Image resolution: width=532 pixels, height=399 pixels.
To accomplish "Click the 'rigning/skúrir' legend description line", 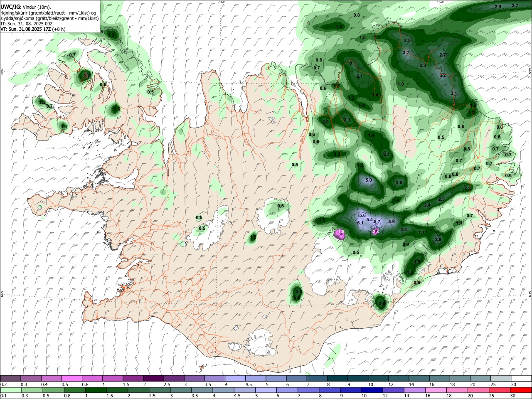I will pyautogui.click(x=48, y=12).
